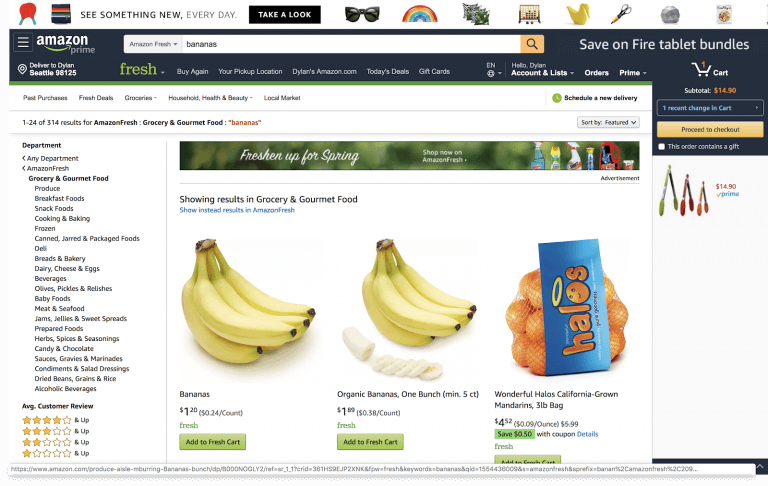Screen dimensions: 768x486
Task: Click the Halos mandarins product image
Action: click(x=566, y=308)
